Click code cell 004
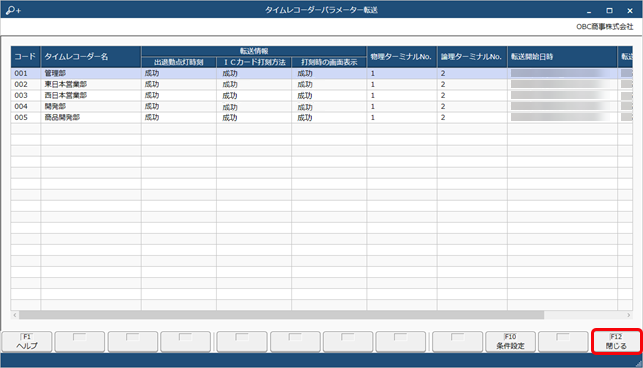This screenshot has height=368, width=643. point(25,107)
